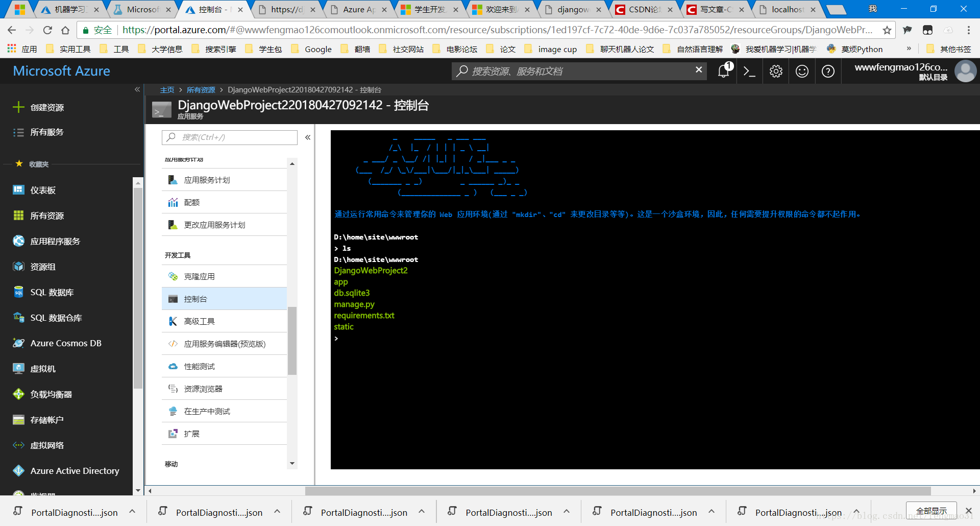Open portal settings gear icon
Viewport: 980px width, 526px height.
coord(776,71)
